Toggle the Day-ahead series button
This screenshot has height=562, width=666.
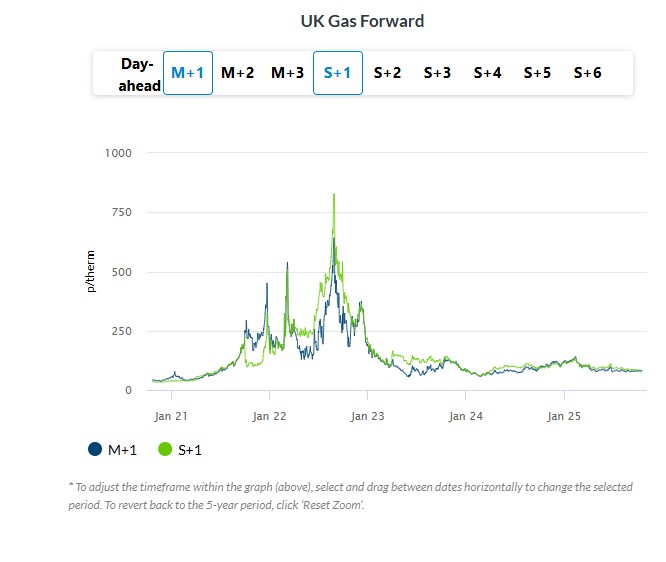coord(136,72)
